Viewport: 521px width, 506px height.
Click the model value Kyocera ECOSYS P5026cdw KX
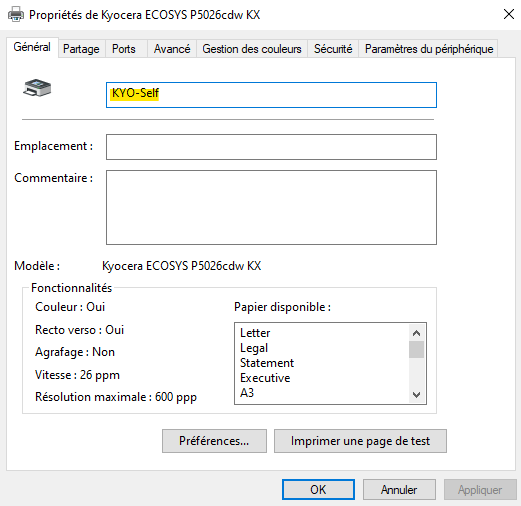click(182, 266)
